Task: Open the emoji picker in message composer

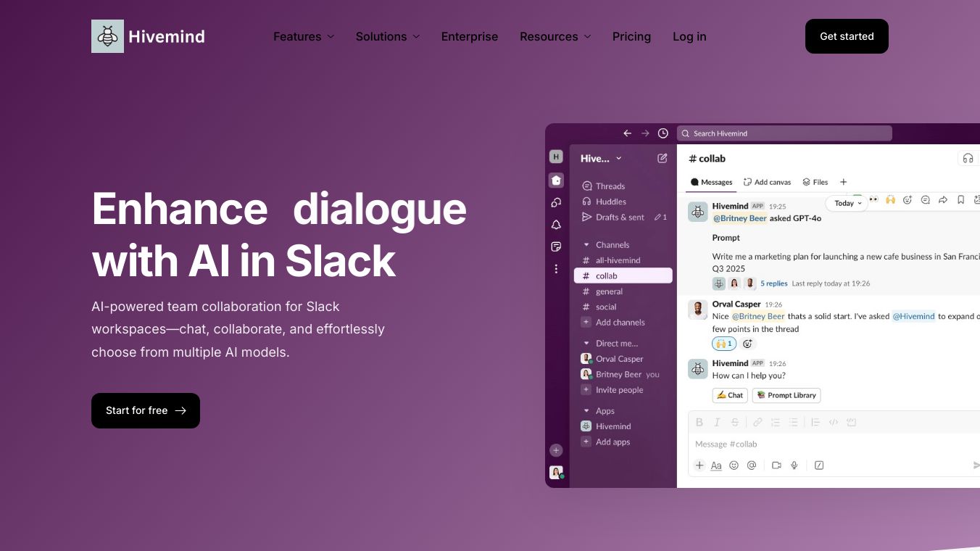Action: point(734,465)
